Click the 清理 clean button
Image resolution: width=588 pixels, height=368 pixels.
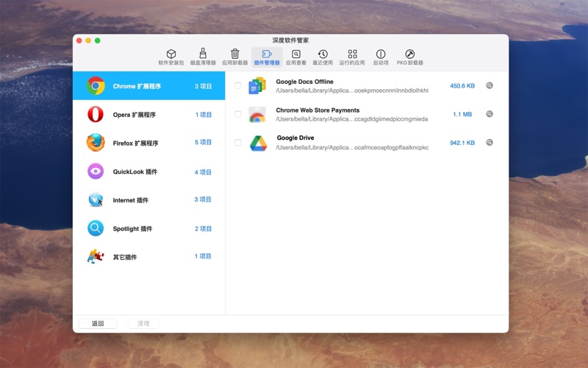(x=143, y=323)
